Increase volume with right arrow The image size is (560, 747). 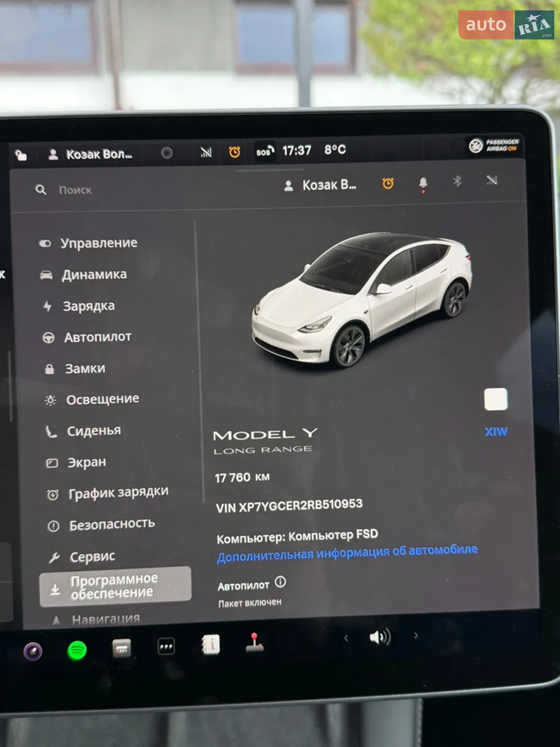(415, 635)
